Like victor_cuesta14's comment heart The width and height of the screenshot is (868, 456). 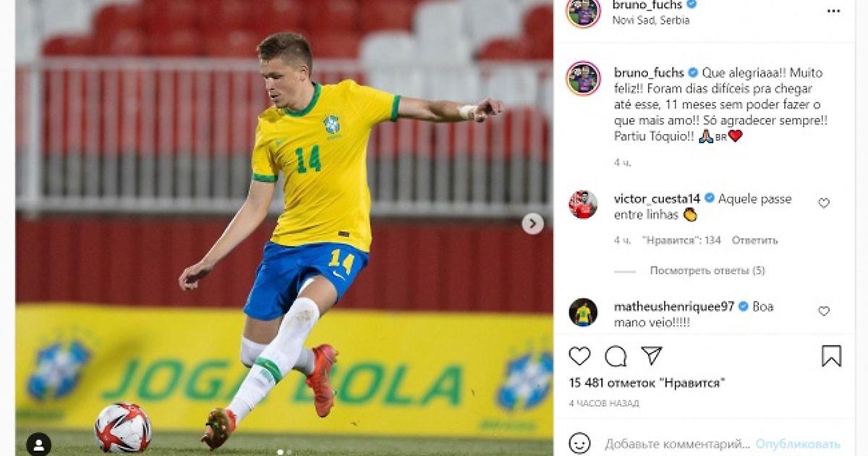pos(824,203)
